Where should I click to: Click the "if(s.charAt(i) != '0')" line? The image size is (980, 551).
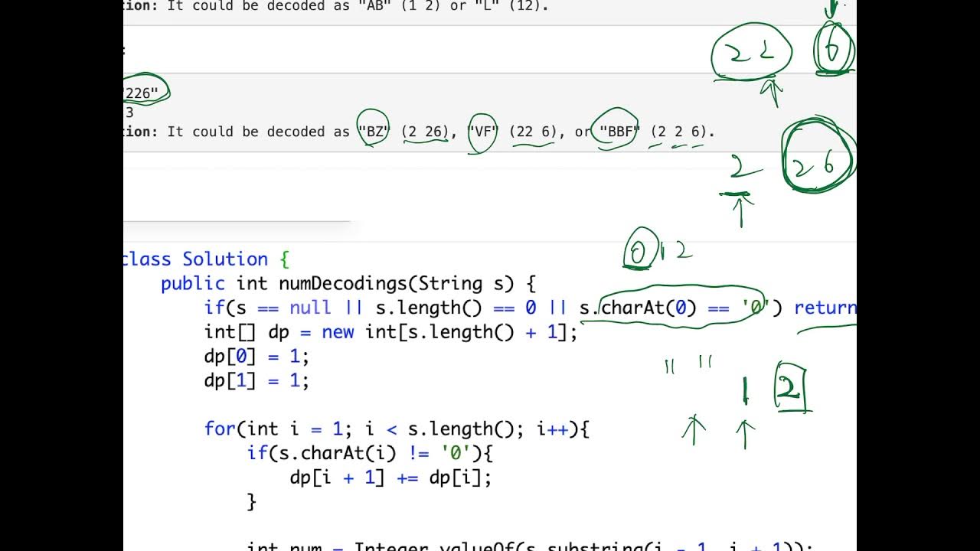tap(370, 454)
